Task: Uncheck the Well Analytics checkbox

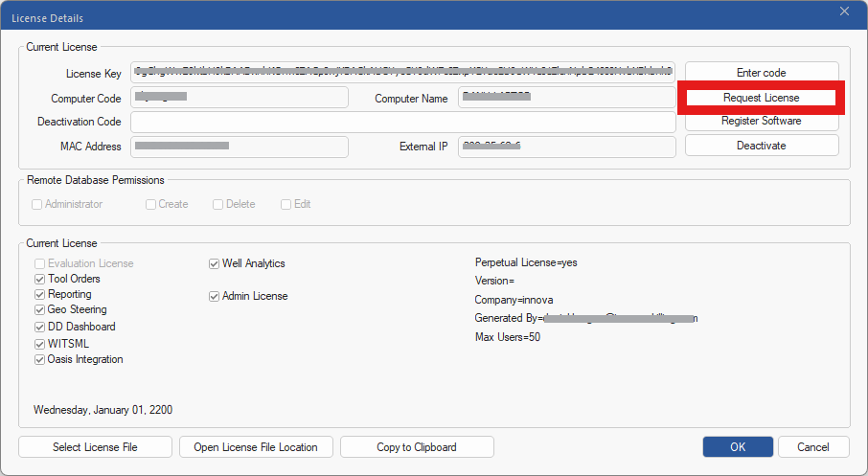Action: (x=215, y=264)
